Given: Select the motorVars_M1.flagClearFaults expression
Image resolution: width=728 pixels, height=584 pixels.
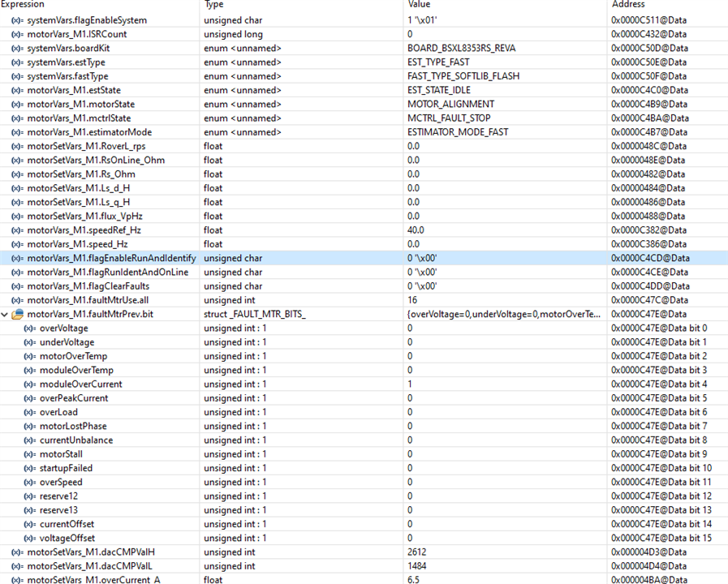Looking at the screenshot, I should tap(88, 286).
